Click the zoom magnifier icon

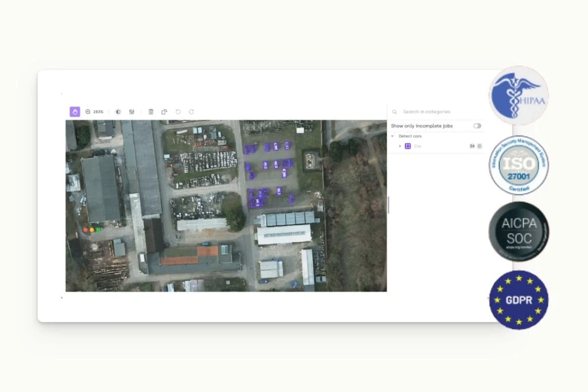88,112
